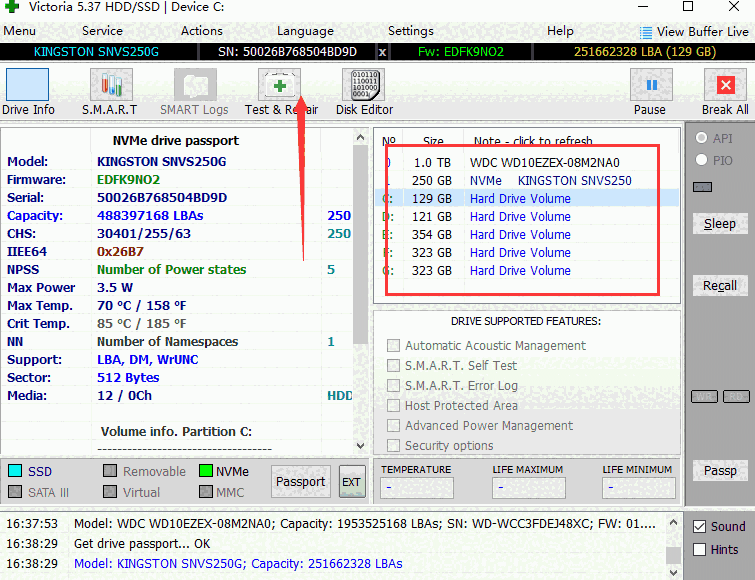This screenshot has width=755, height=580.
Task: Open the Help menu
Action: pos(560,31)
